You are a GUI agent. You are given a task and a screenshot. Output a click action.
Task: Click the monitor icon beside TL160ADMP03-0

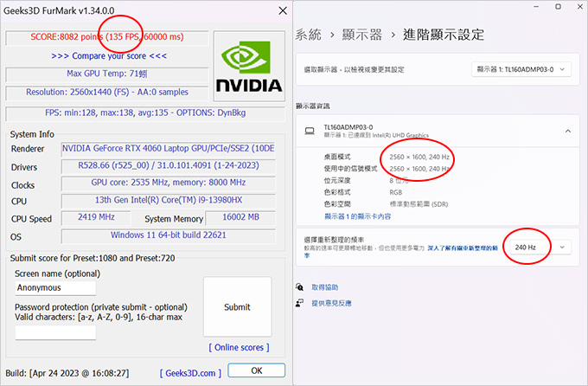310,131
